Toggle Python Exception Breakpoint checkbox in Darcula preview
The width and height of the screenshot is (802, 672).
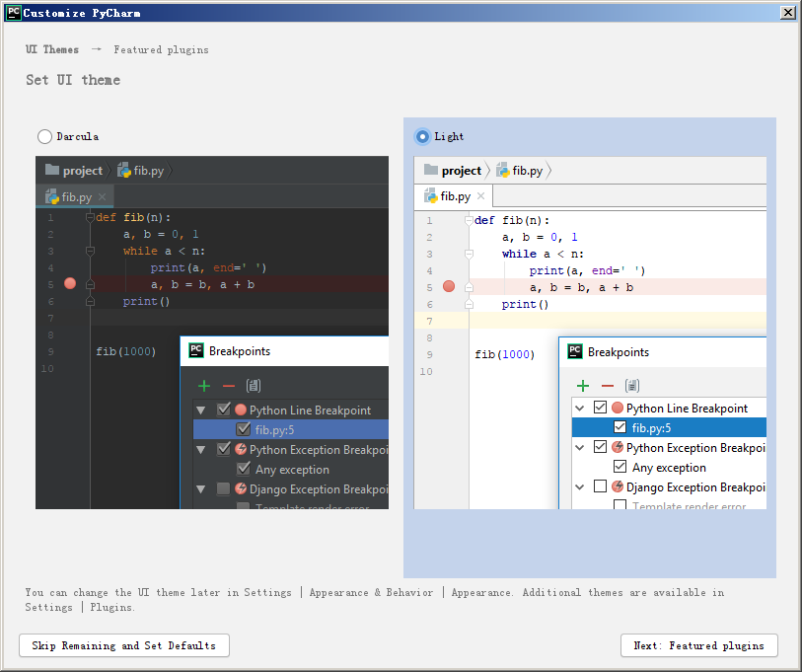click(224, 449)
